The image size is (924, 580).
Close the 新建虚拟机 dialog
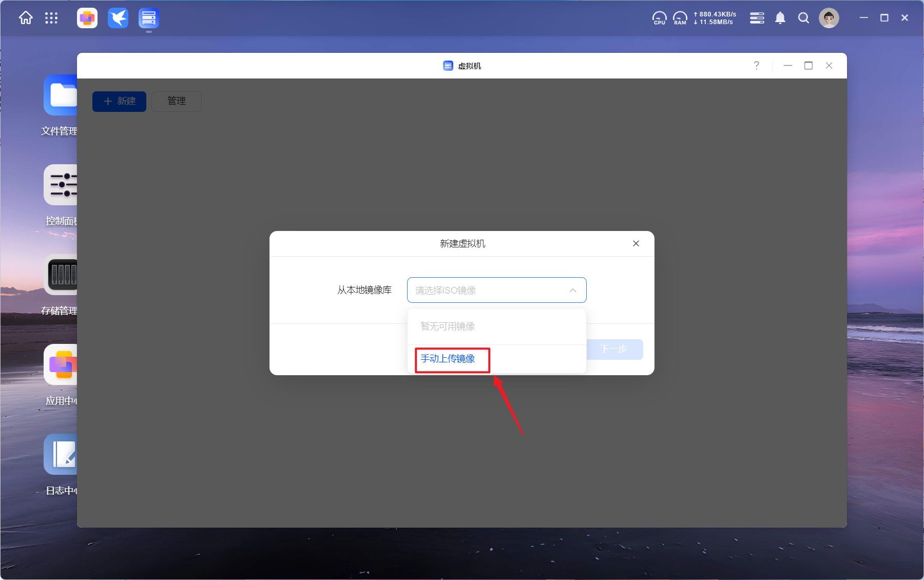(636, 244)
